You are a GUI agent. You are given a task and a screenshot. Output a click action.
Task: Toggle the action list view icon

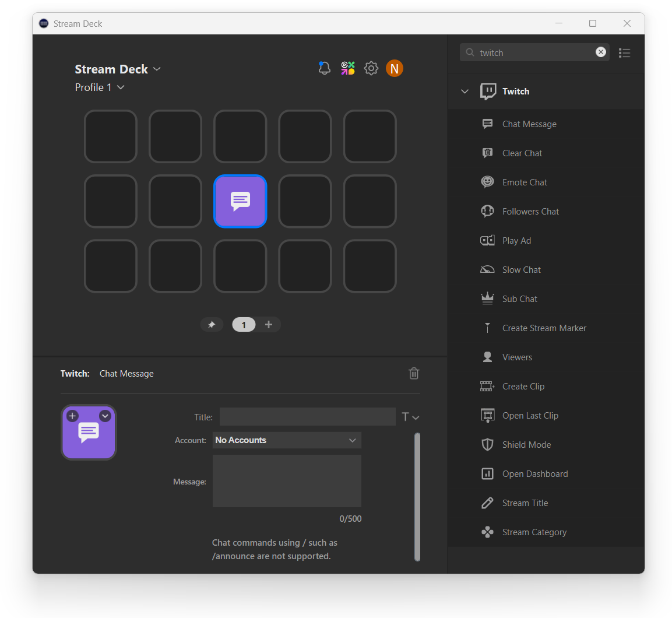[624, 52]
